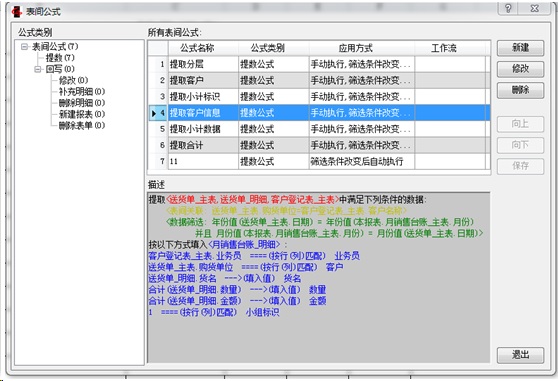Select 补充明细 (0) in category tree
Image resolution: width=558 pixels, height=381 pixels.
point(82,92)
